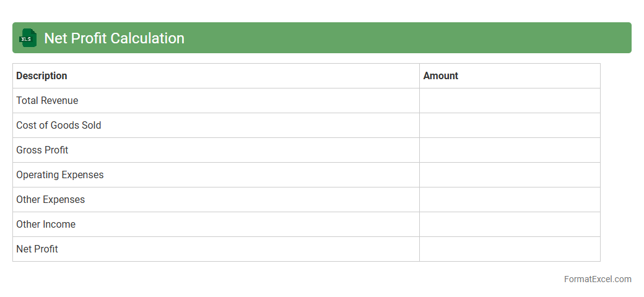Select the Other Expenses label cell

click(x=50, y=199)
